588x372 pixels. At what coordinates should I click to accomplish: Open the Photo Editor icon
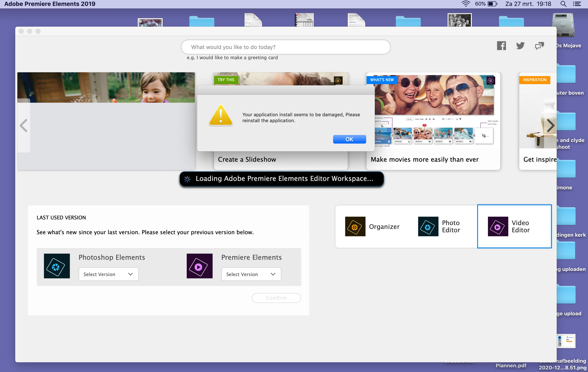tap(428, 226)
